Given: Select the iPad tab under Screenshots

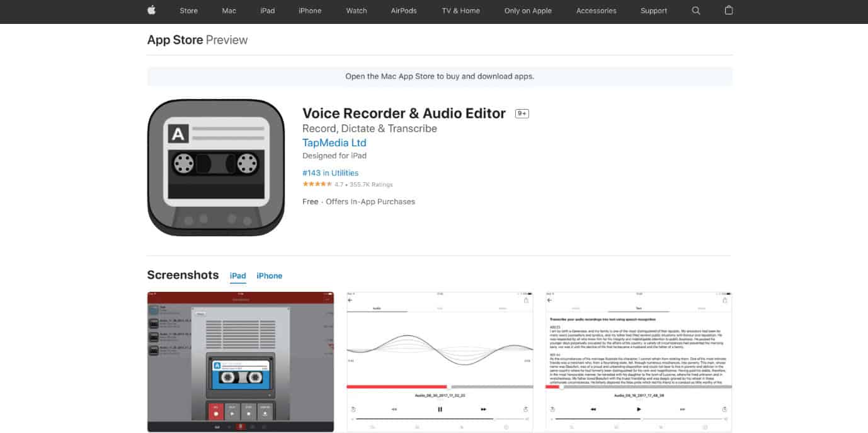Looking at the screenshot, I should [238, 276].
